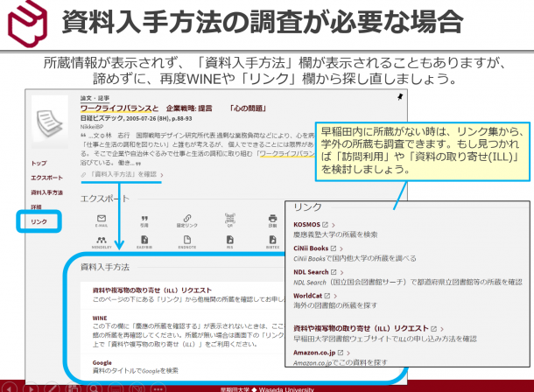
Task: Click 資料のタイトルでGoogleを検索 description text
Action: (x=135, y=371)
